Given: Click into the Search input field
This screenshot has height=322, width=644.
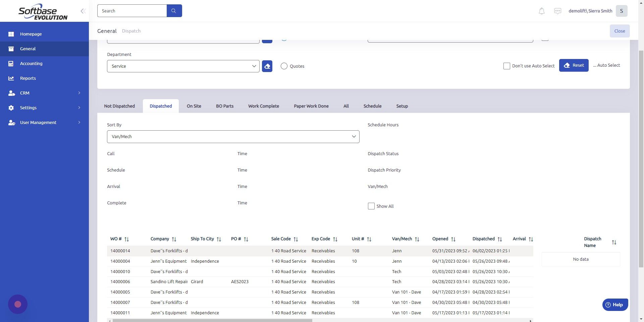Looking at the screenshot, I should click(132, 11).
